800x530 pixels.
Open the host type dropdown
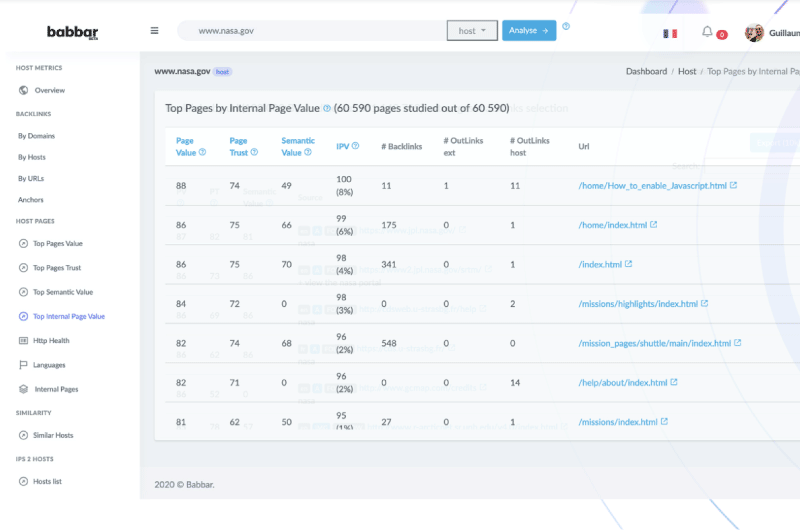pos(472,31)
